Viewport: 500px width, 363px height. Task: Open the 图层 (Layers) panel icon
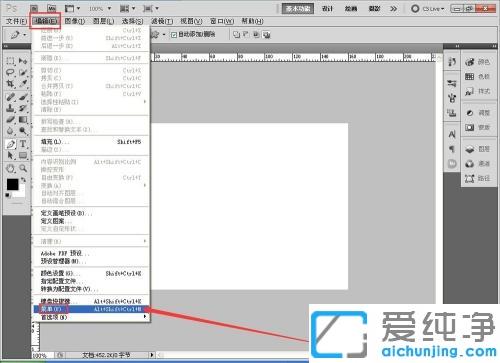[x=478, y=149]
